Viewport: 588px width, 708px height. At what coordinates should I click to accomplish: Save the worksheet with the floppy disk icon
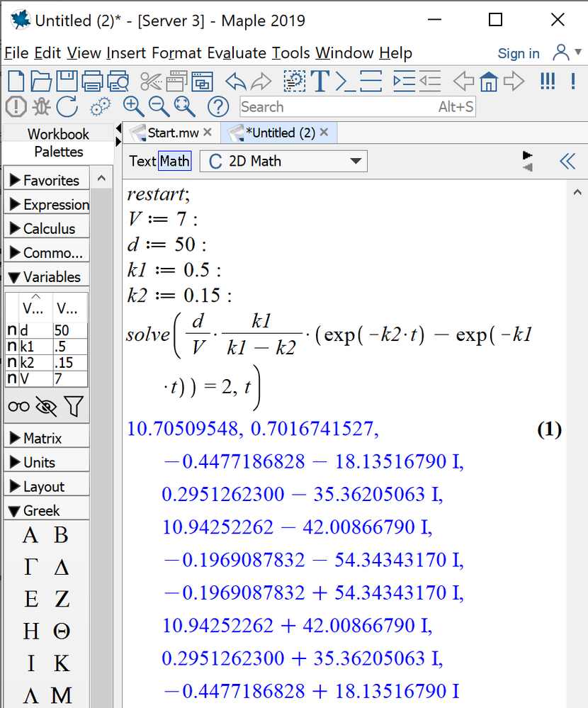(67, 82)
